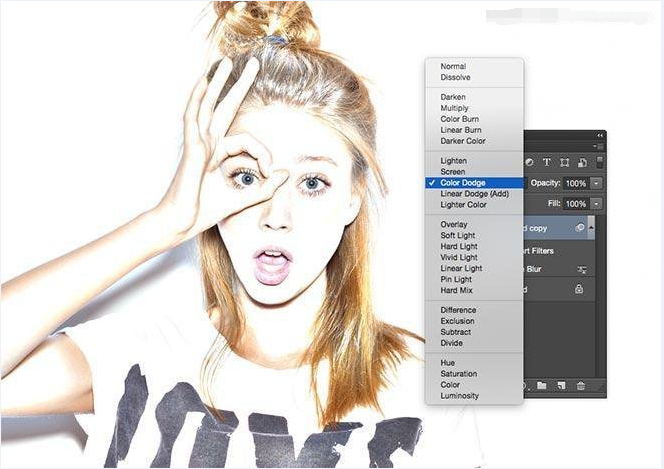Choose Linear Dodge (Add) blend mode
The height and width of the screenshot is (469, 664).
pos(474,194)
